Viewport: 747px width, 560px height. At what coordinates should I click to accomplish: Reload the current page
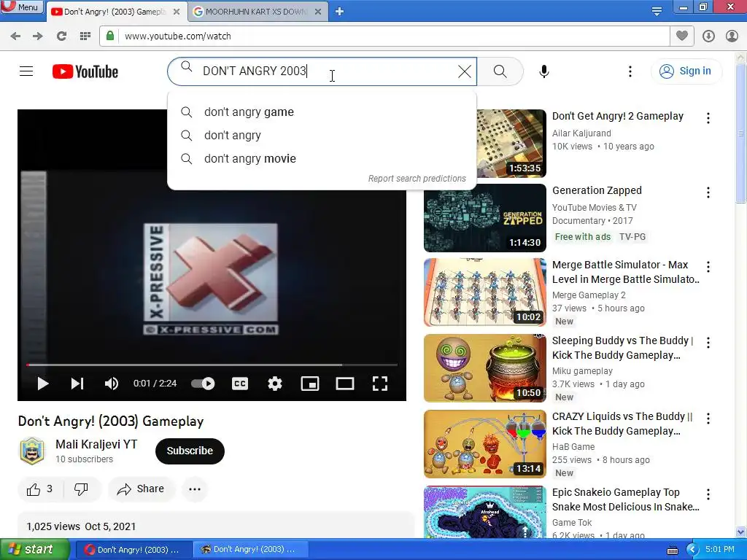pyautogui.click(x=61, y=36)
